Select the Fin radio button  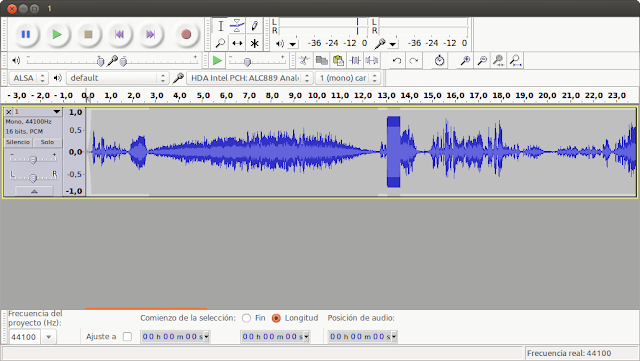[246, 318]
